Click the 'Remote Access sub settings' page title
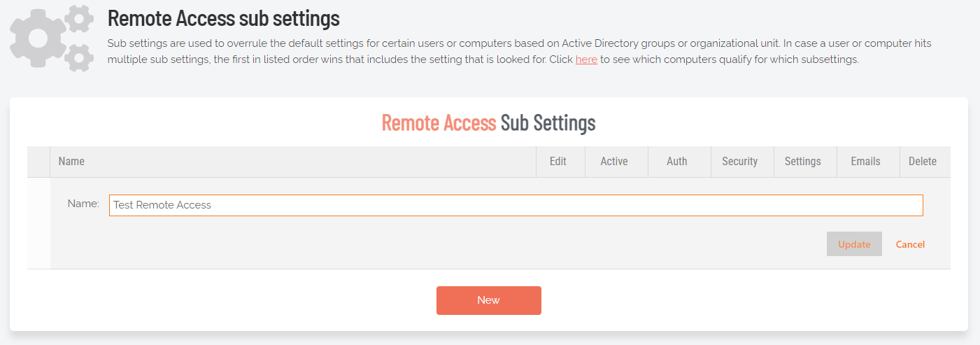This screenshot has width=980, height=345. (224, 17)
